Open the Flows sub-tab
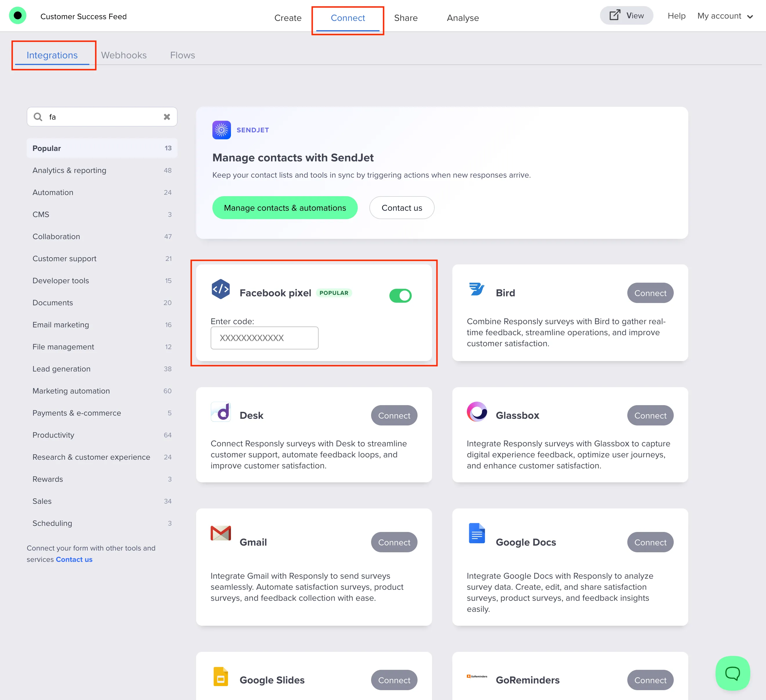 pyautogui.click(x=183, y=55)
